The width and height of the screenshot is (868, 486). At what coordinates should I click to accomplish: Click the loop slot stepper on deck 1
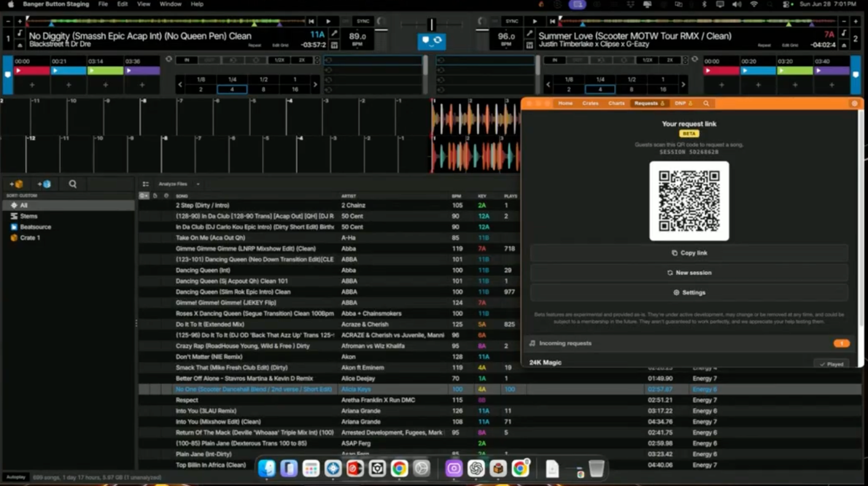317,60
